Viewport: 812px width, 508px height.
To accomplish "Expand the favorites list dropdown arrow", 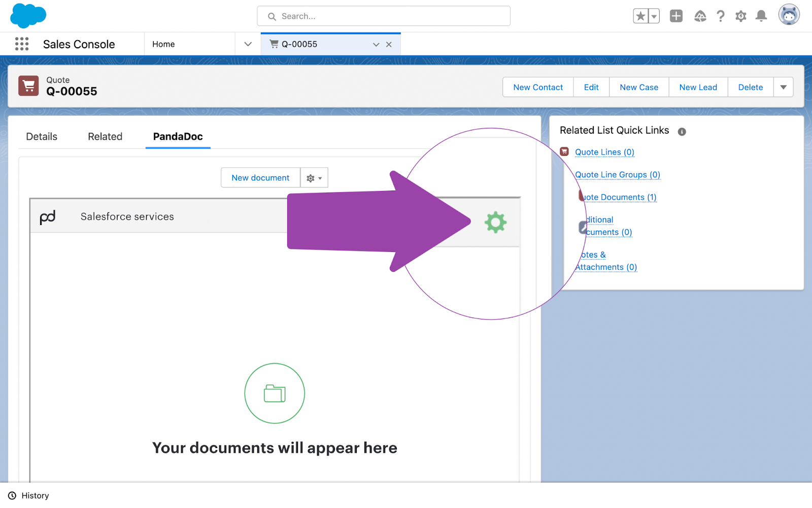I will [654, 16].
